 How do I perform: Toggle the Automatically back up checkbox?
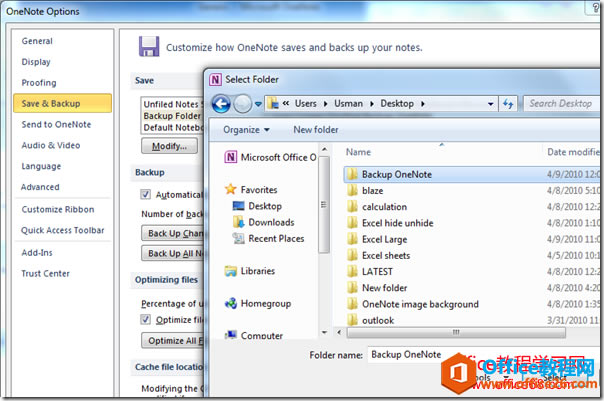click(146, 195)
